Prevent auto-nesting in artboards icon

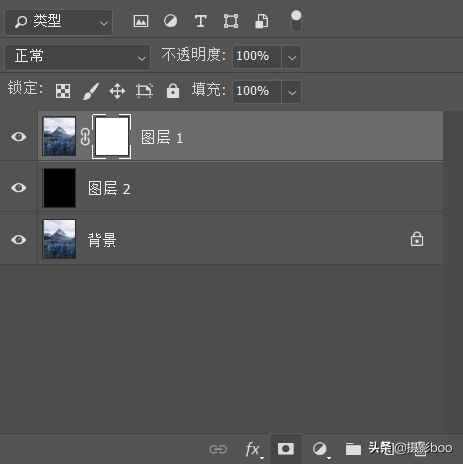(x=144, y=91)
